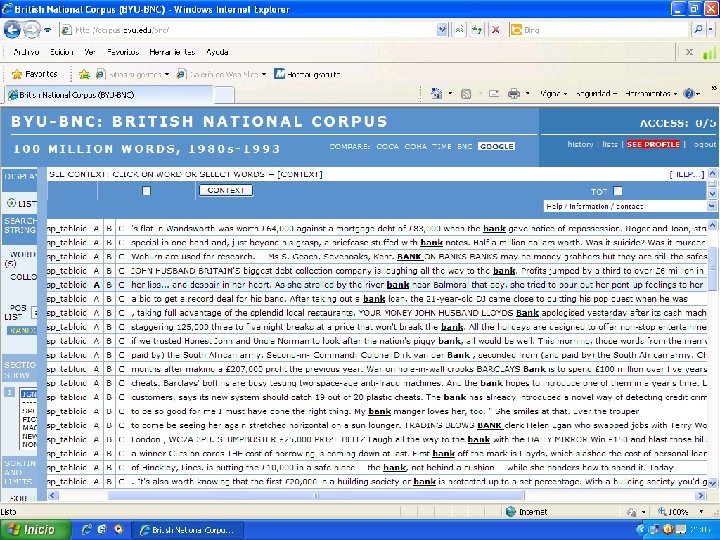Click the Bing provider icon in search box
Viewport: 720px width, 540px height.
coord(517,30)
